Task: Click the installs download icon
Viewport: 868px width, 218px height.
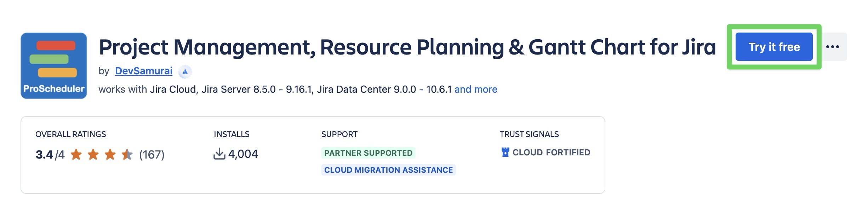Action: [x=219, y=154]
